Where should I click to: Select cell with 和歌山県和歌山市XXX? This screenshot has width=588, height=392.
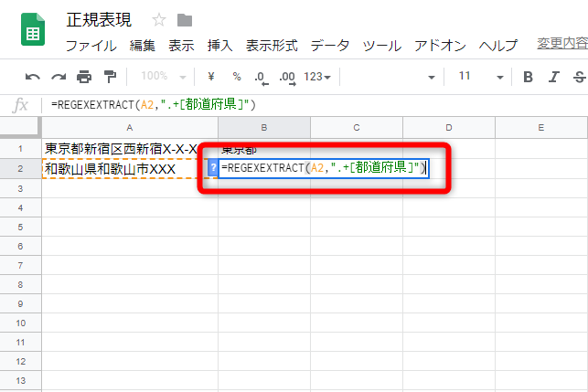130,169
